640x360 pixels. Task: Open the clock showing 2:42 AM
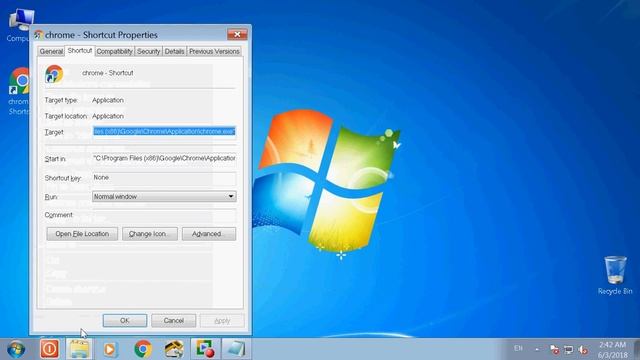point(612,350)
